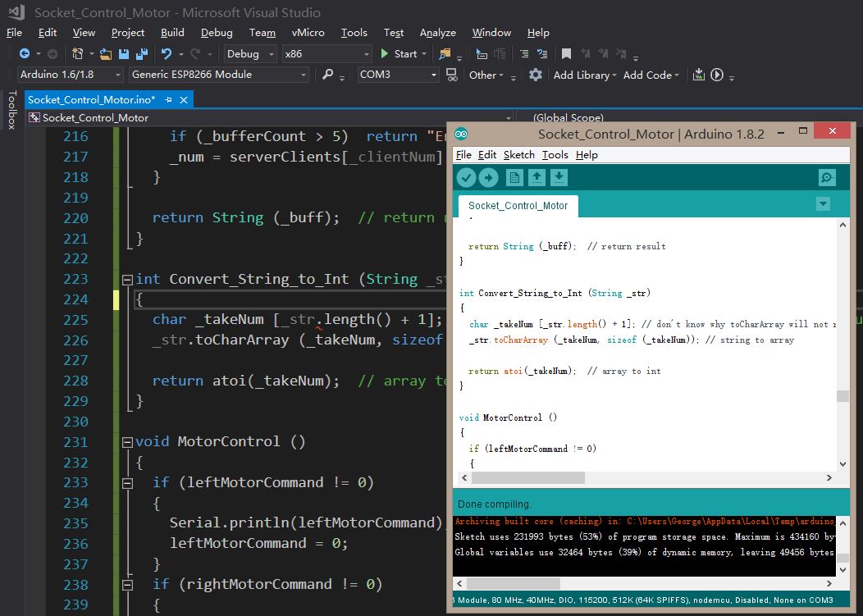Click the Arduino console scroll-right arrow
The image size is (863, 616).
(829, 583)
